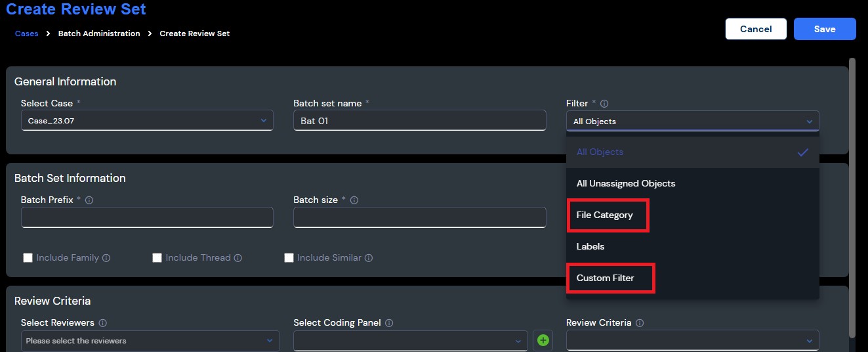868x352 pixels.
Task: Click the Cancel button
Action: point(756,29)
